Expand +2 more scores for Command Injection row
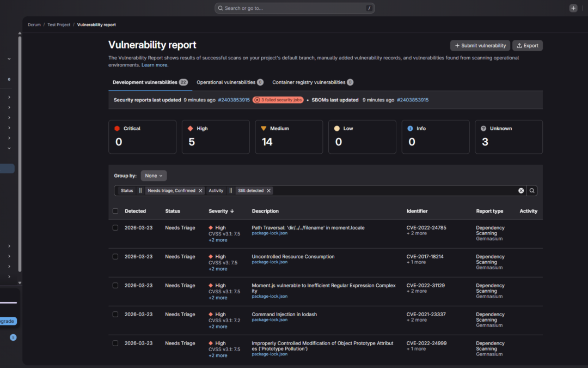 (x=218, y=327)
